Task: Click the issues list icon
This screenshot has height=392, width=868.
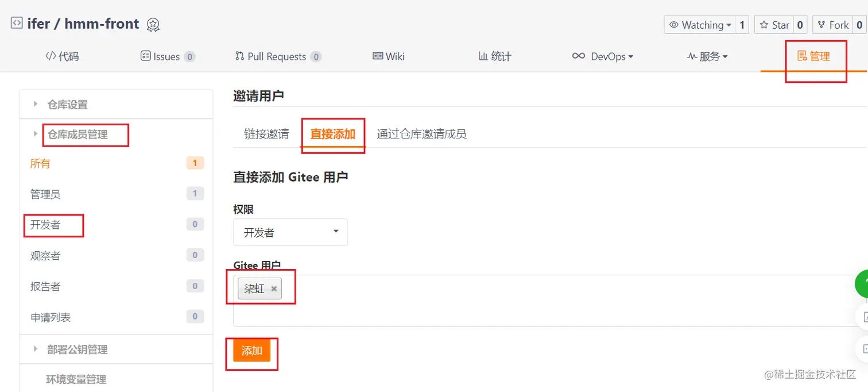Action: [x=145, y=56]
